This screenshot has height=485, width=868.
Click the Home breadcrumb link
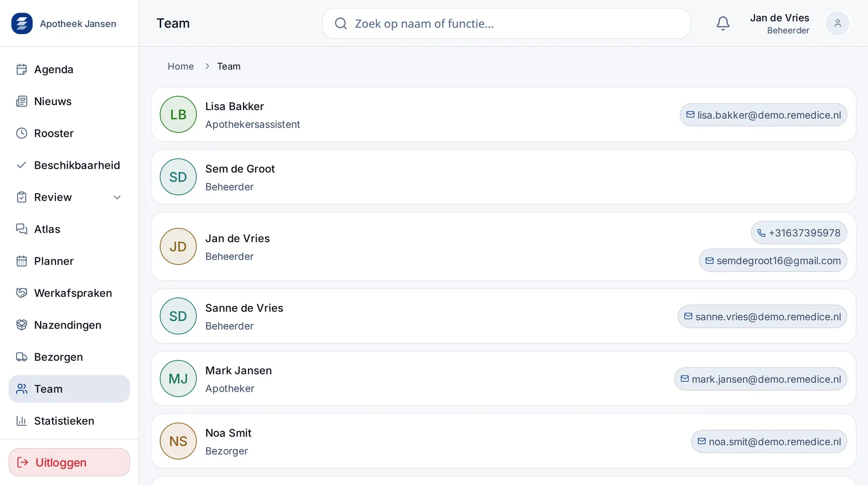pyautogui.click(x=181, y=66)
